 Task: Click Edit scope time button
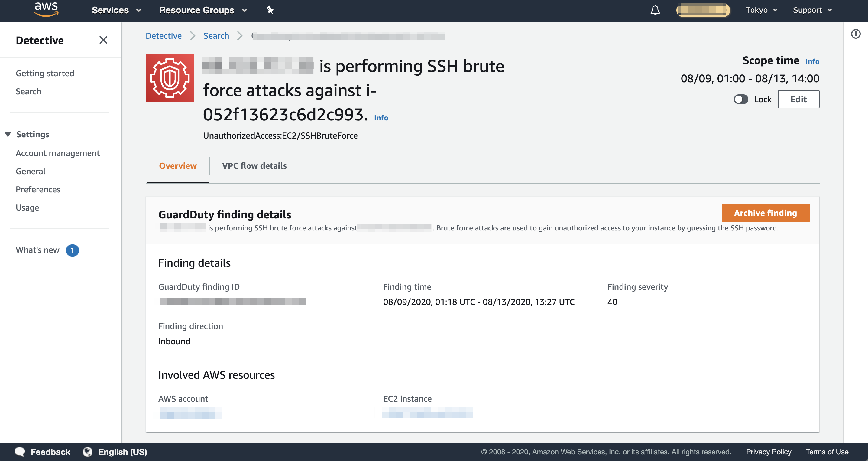pos(798,99)
